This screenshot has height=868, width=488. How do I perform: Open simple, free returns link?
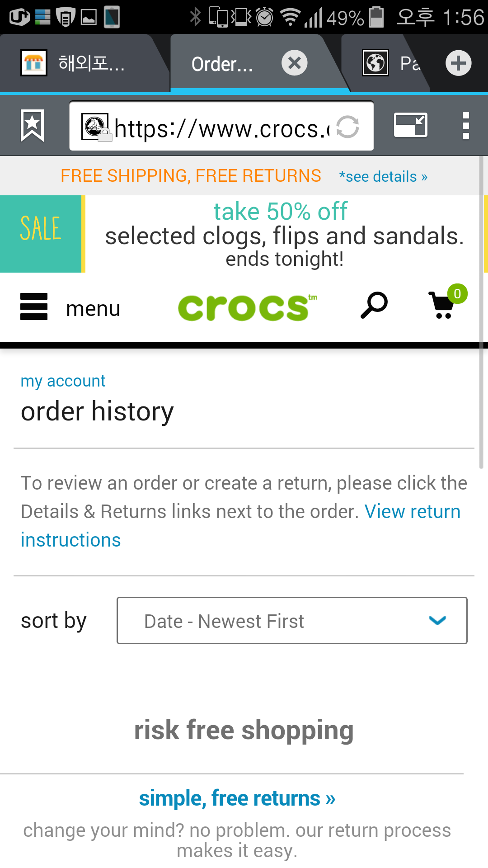pyautogui.click(x=237, y=798)
